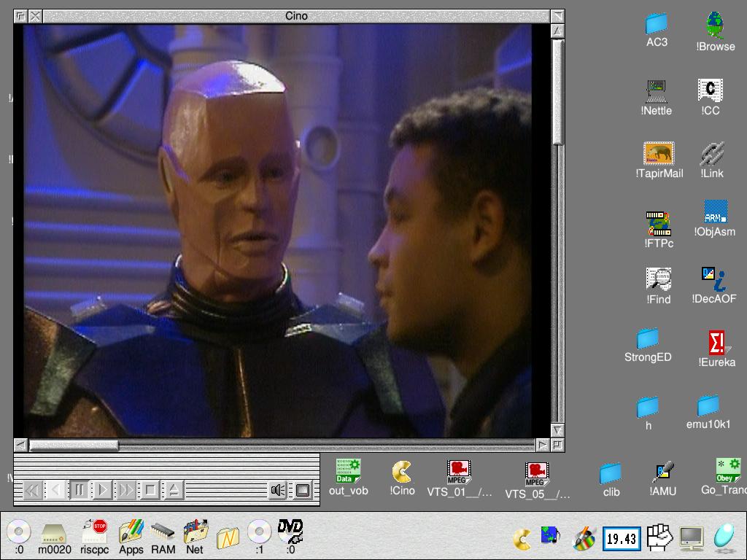747x560 pixels.
Task: Click the scroll-right arrow of the Cino window
Action: 543,446
